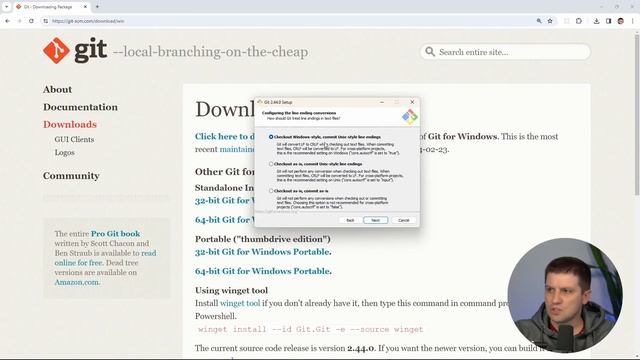The image size is (640, 360).
Task: Minimize the Git Setup dialog
Action: (382, 102)
